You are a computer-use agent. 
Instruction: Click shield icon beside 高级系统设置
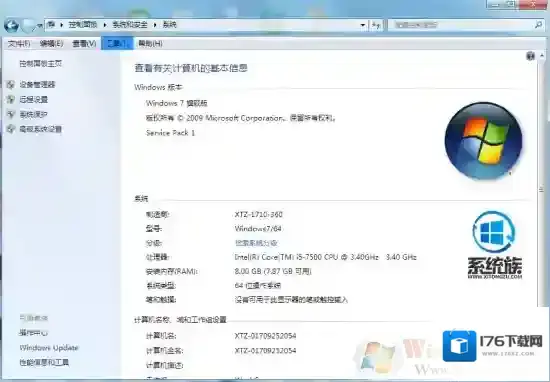pyautogui.click(x=11, y=129)
